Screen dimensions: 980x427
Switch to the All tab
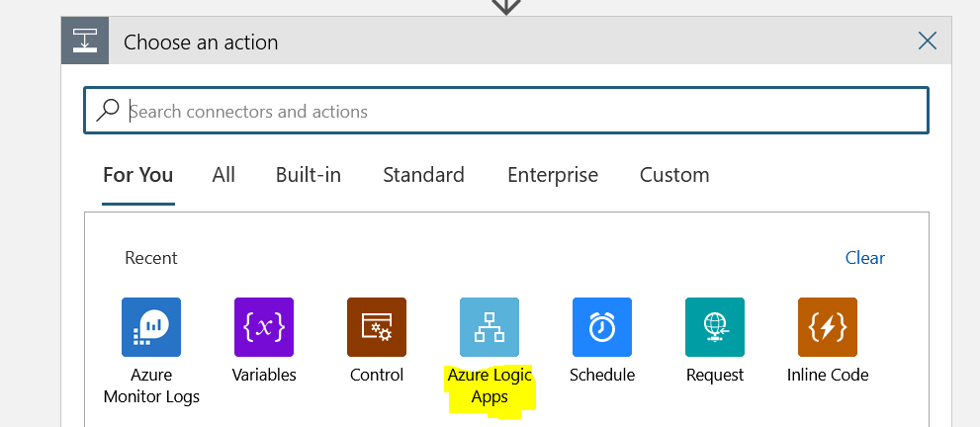click(223, 175)
